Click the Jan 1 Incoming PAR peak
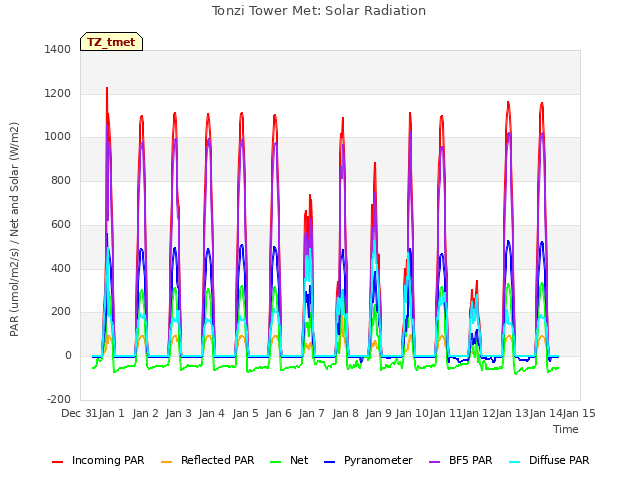Screen dimensions: 640x480 [x=107, y=88]
